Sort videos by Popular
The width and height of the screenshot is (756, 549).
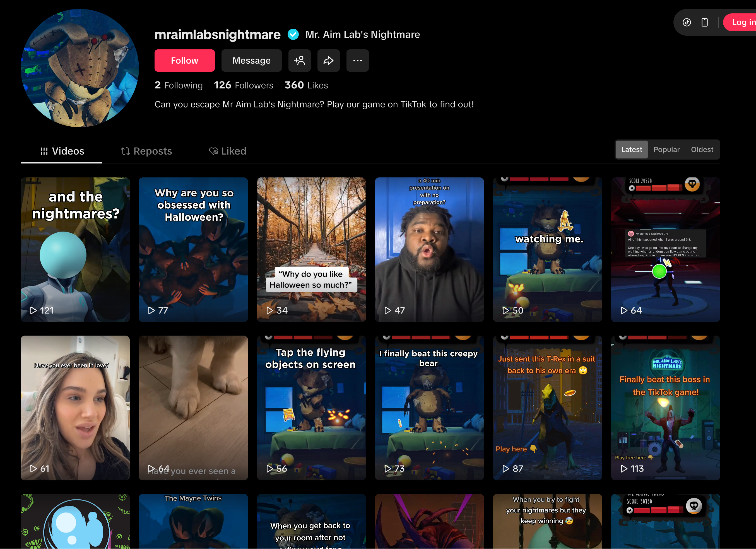click(x=666, y=149)
